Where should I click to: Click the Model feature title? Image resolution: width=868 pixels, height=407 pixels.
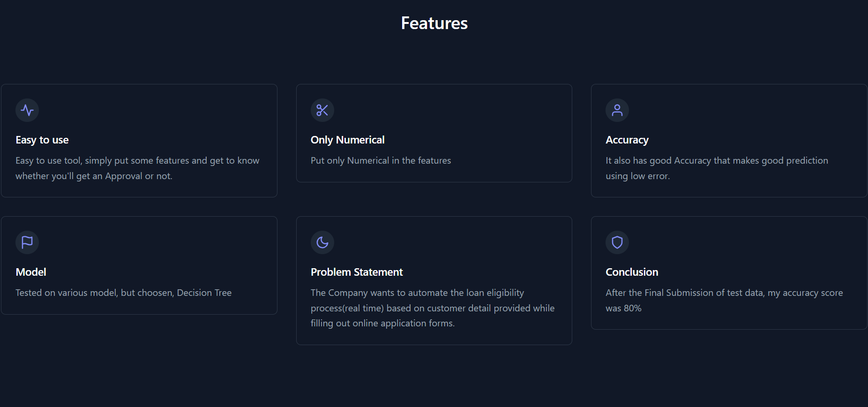click(30, 272)
